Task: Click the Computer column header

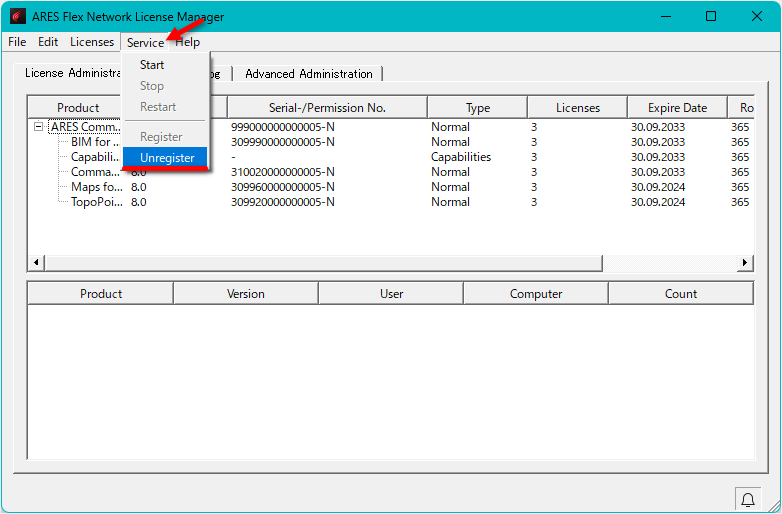Action: (536, 294)
